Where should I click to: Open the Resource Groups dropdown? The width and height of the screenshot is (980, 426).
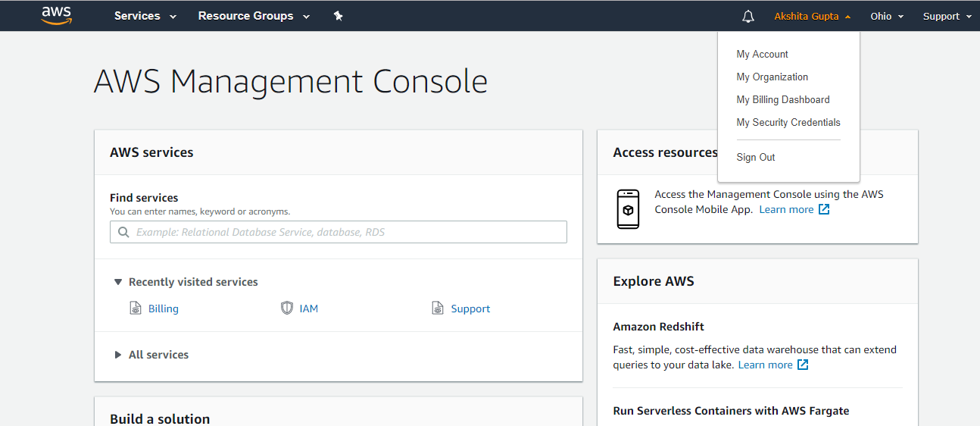[254, 16]
